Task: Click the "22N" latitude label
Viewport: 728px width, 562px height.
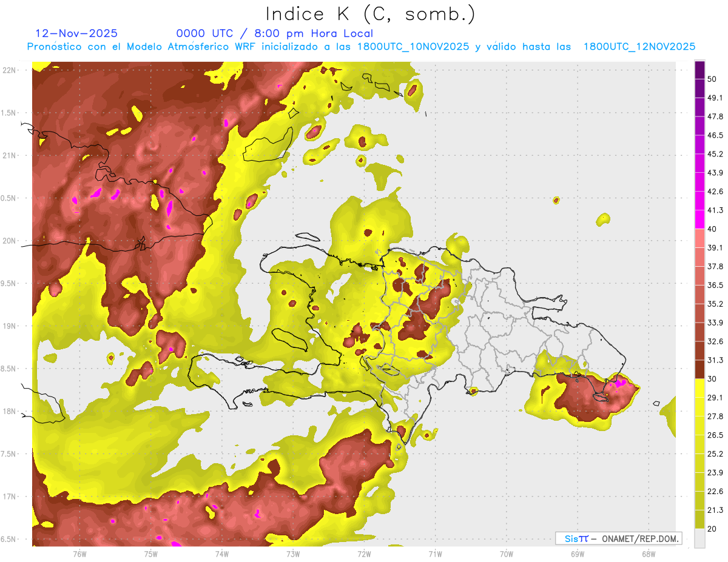Action: pyautogui.click(x=9, y=70)
